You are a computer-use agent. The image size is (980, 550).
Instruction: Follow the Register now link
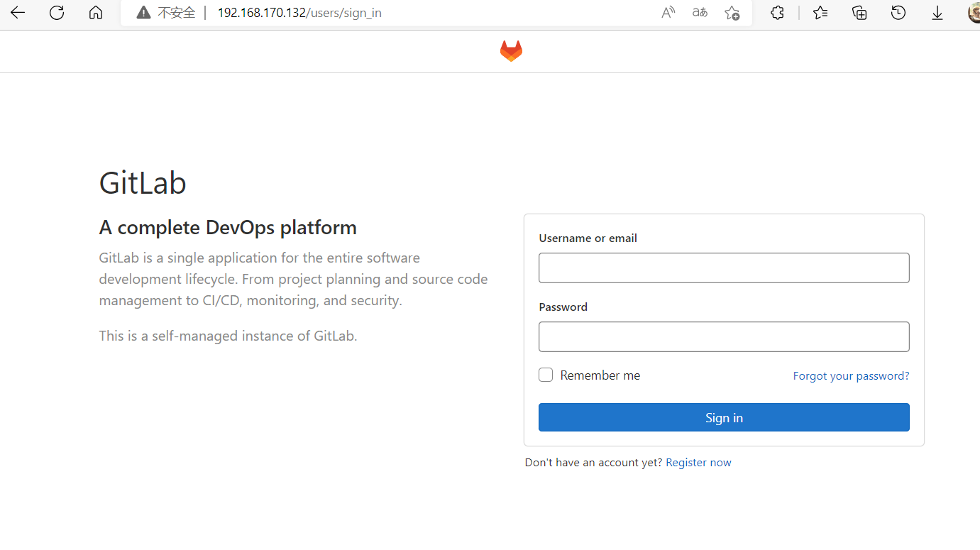click(698, 463)
